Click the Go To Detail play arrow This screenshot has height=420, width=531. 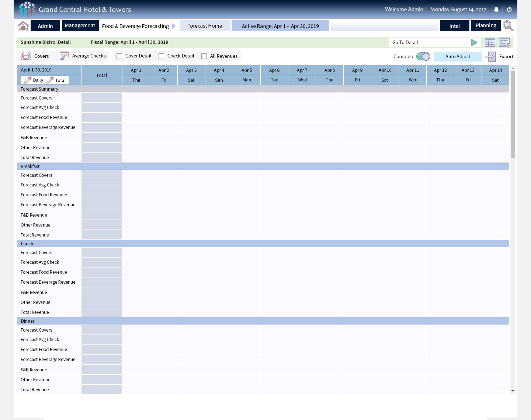point(474,43)
